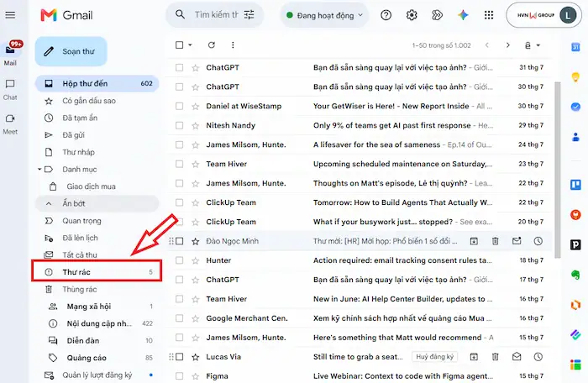Open Google Tasks side panel icon

tap(575, 107)
